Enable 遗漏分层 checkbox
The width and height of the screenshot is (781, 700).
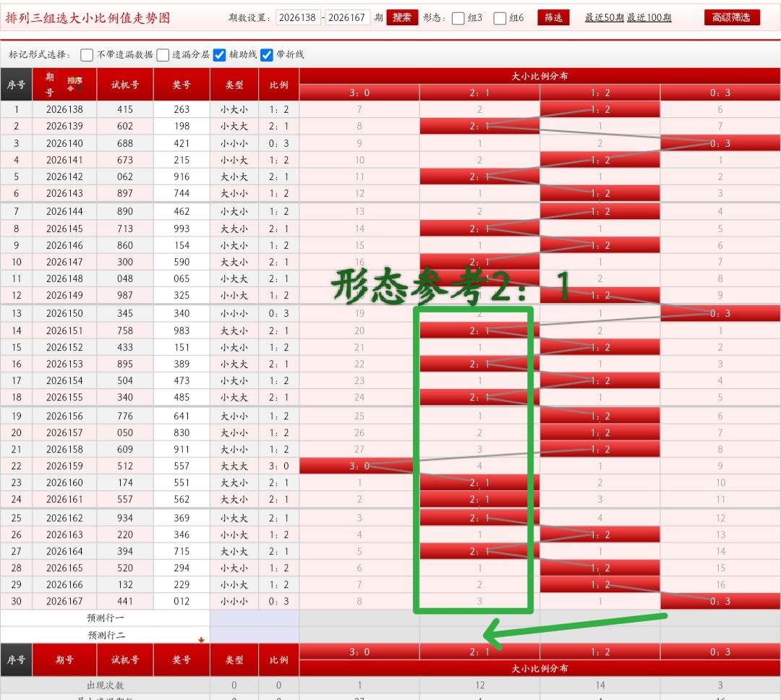(x=163, y=55)
